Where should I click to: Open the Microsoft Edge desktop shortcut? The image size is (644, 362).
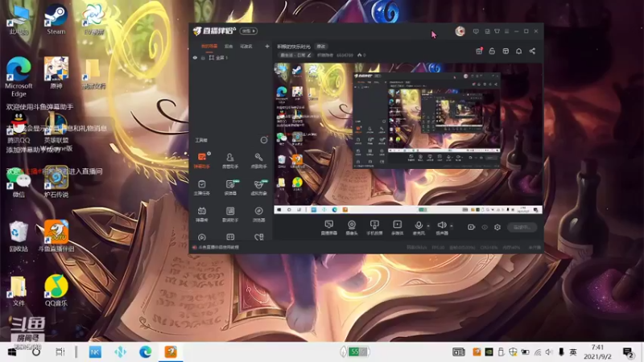point(19,76)
